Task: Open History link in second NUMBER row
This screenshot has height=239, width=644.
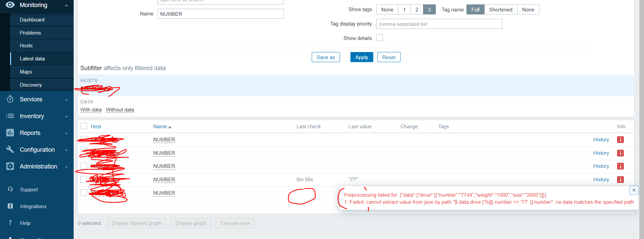Action: click(601, 153)
